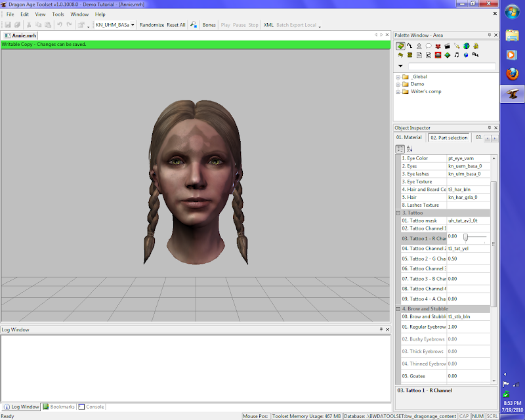Click the palette search input field
The height and width of the screenshot is (420, 525).
pos(451,66)
